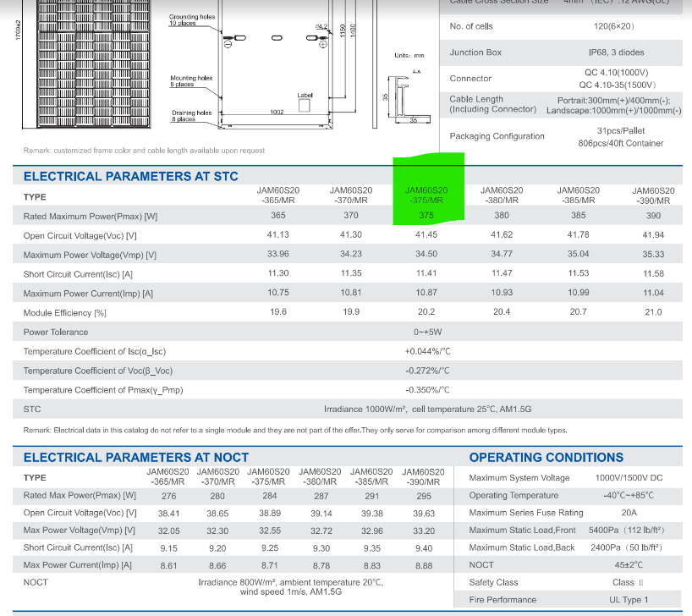Click the Power Tolerance value 0~+5W
This screenshot has height=616, width=692.
427,333
